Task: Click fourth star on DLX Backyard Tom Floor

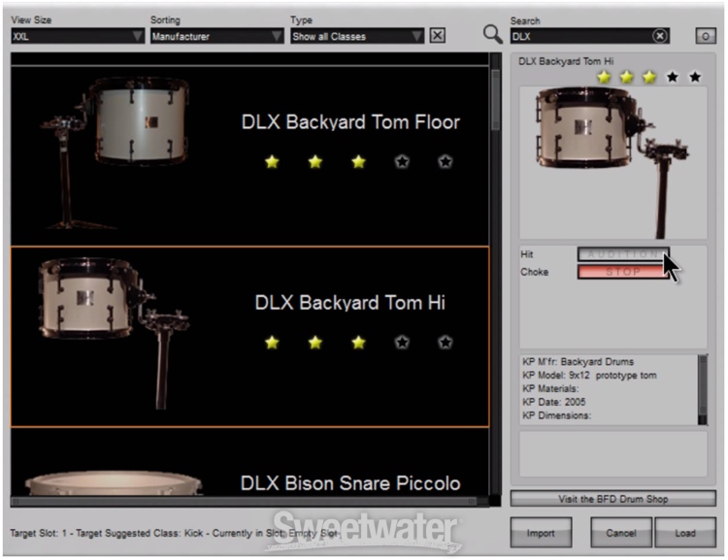Action: tap(402, 162)
